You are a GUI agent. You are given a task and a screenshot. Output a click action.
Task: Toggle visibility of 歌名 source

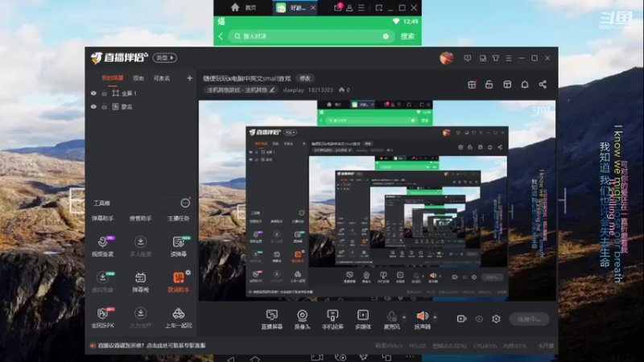coord(93,107)
